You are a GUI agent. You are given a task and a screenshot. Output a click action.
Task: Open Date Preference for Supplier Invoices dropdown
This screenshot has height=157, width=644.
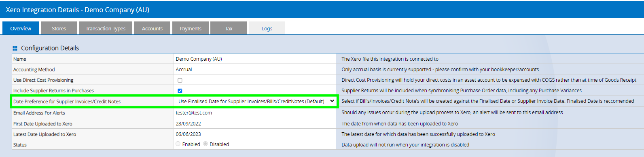click(x=256, y=101)
